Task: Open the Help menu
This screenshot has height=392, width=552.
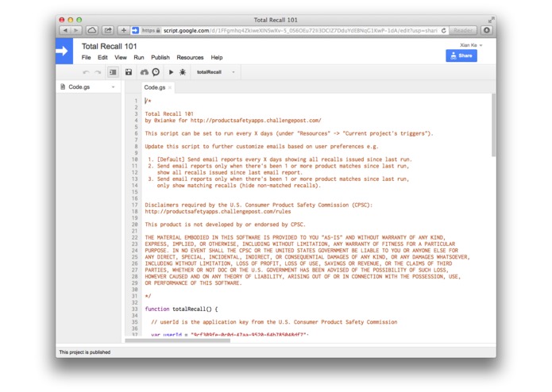Action: tap(217, 57)
